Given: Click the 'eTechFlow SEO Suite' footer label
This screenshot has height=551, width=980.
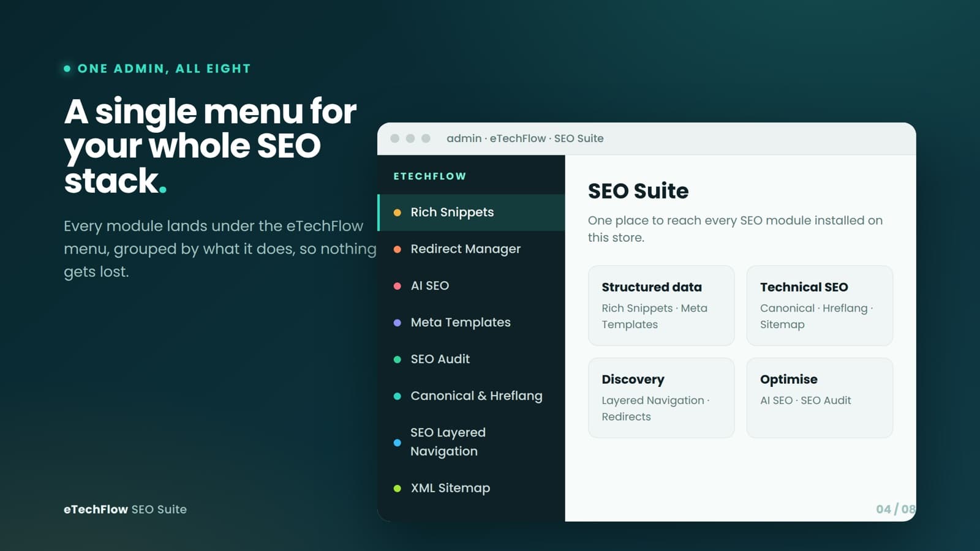Looking at the screenshot, I should click(x=125, y=509).
